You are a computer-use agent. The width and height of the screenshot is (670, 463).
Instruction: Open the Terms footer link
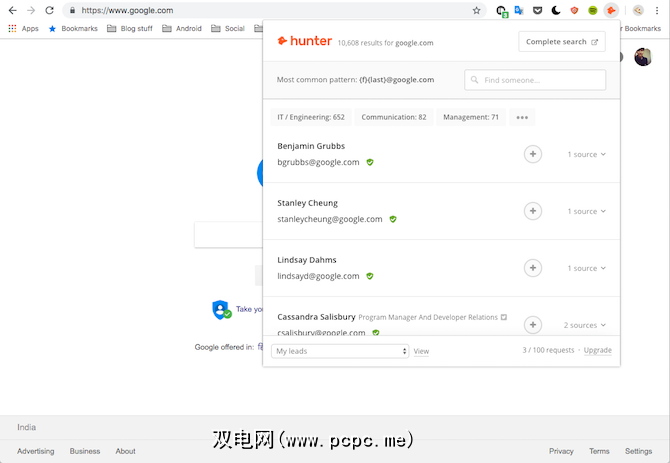coord(599,451)
